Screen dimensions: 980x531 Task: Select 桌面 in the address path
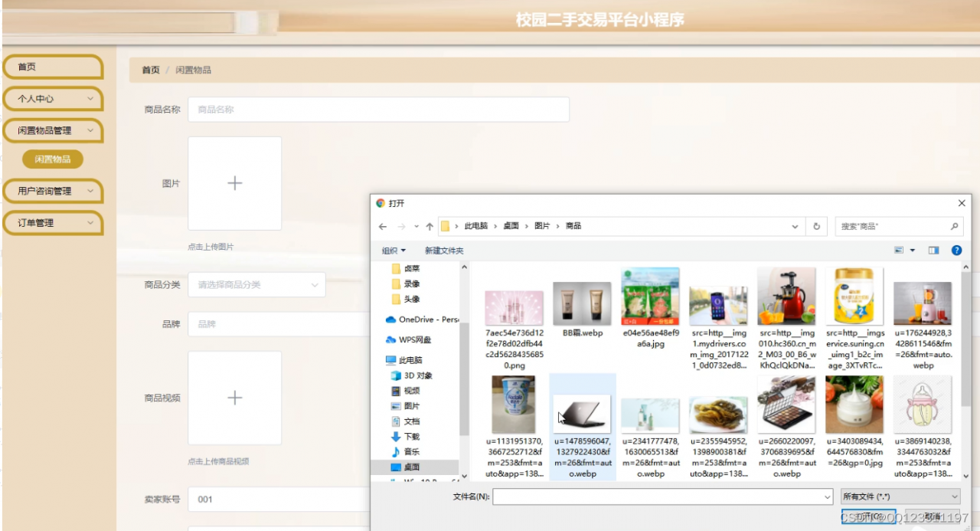pyautogui.click(x=511, y=226)
